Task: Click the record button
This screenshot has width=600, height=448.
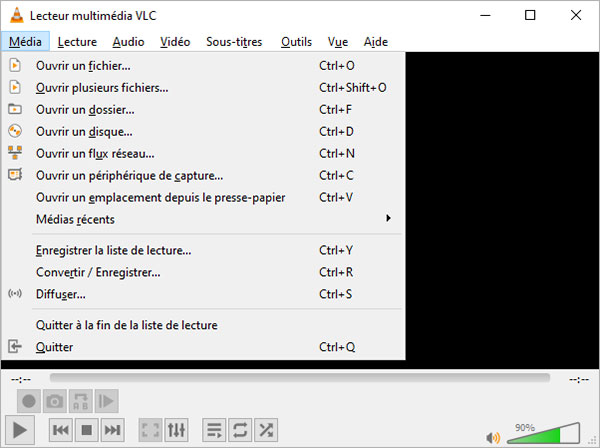Action: coord(29,401)
